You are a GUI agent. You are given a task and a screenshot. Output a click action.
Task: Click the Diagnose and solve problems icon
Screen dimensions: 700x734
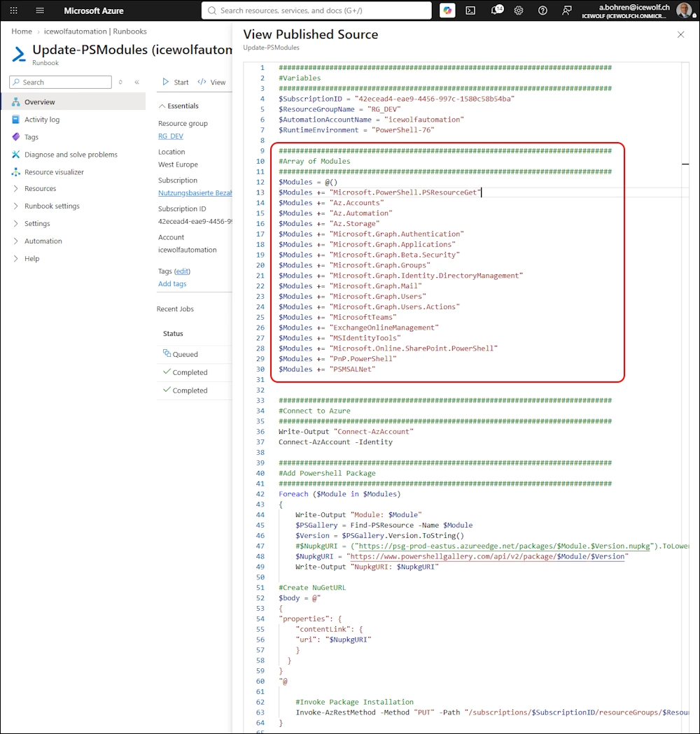coord(16,155)
